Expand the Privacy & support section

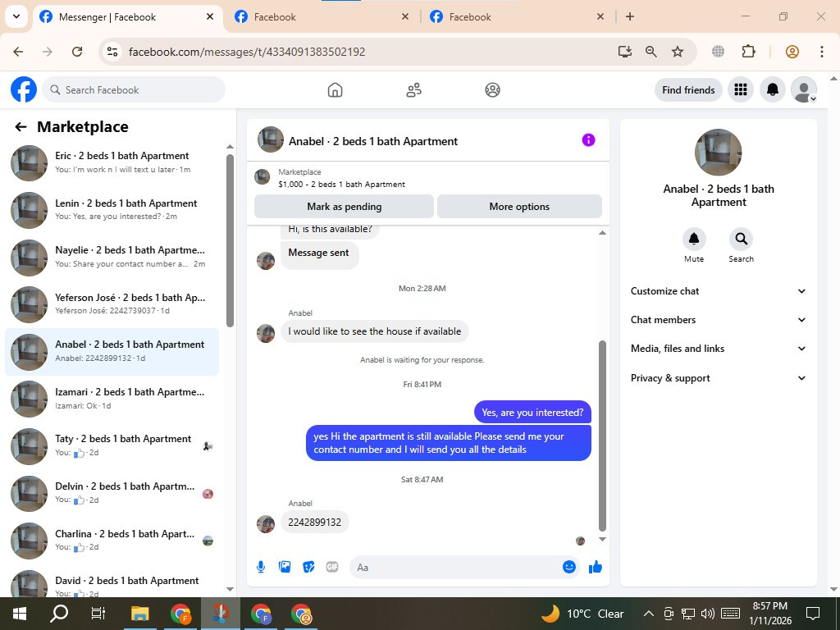[718, 377]
